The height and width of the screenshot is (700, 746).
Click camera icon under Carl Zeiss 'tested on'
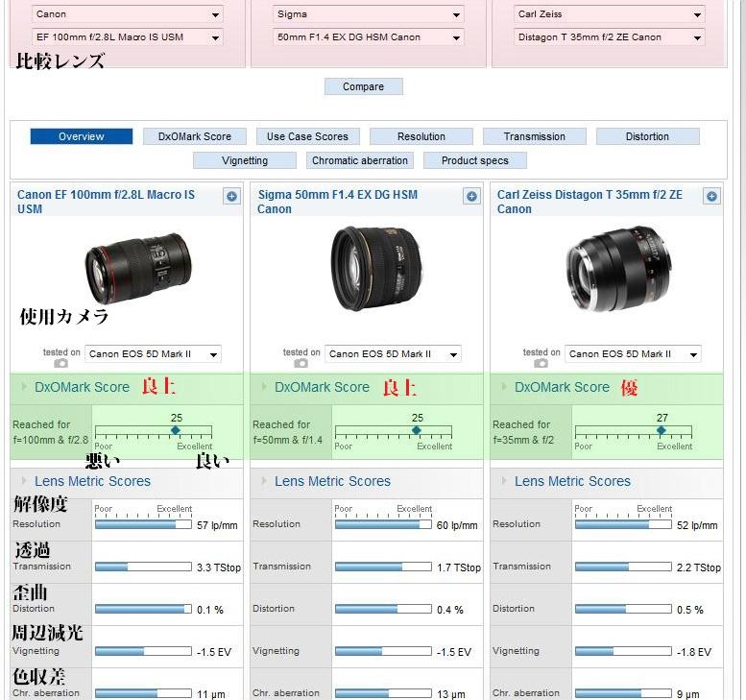[x=541, y=364]
